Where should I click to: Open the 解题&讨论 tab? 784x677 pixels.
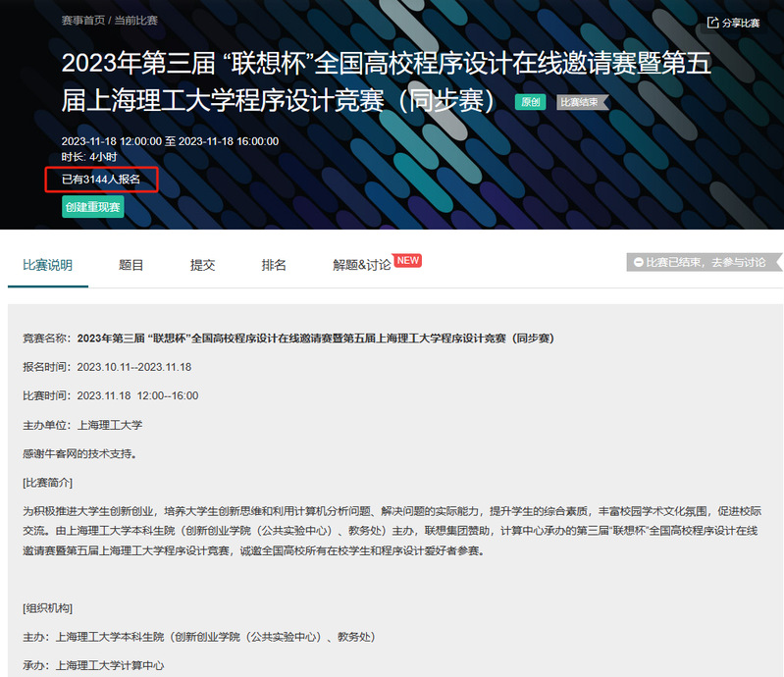point(362,265)
